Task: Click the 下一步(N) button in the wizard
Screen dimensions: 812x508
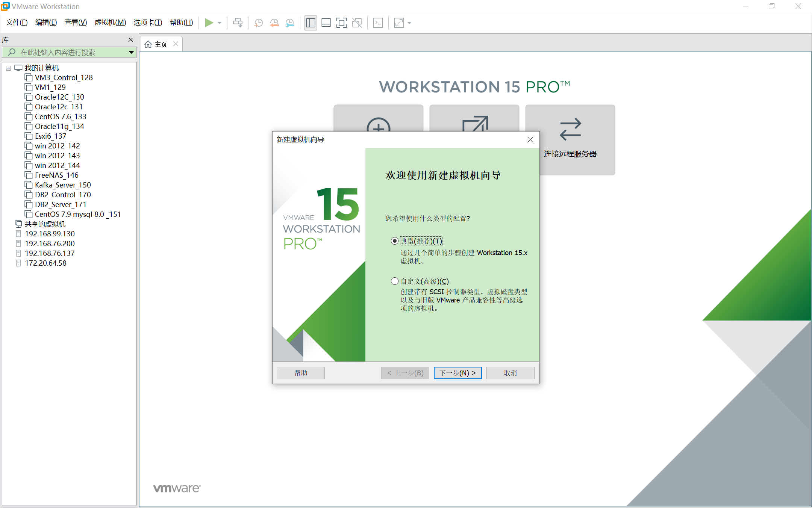Action: coord(458,373)
